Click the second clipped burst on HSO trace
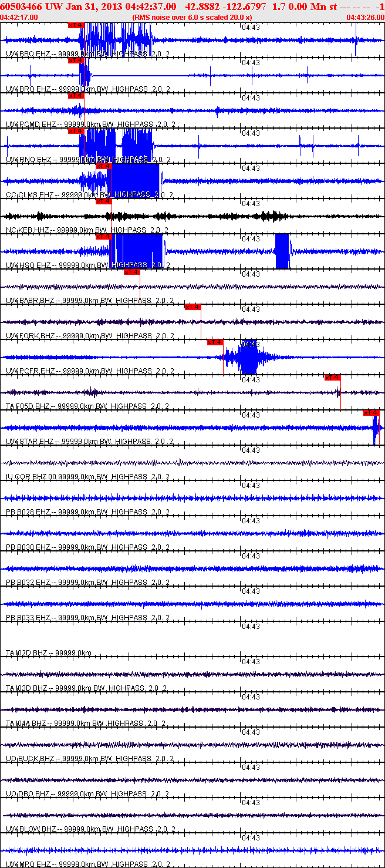This screenshot has height=868, width=385. click(282, 251)
